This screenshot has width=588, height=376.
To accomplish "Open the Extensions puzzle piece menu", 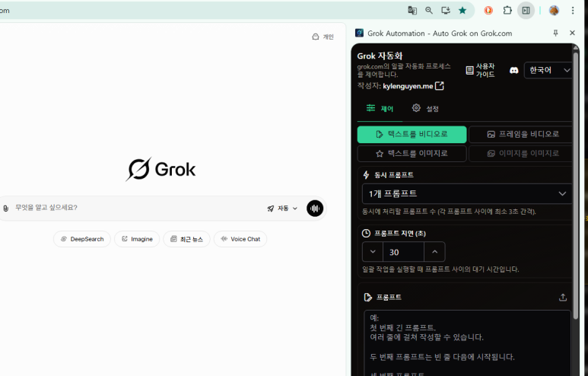I will click(507, 11).
